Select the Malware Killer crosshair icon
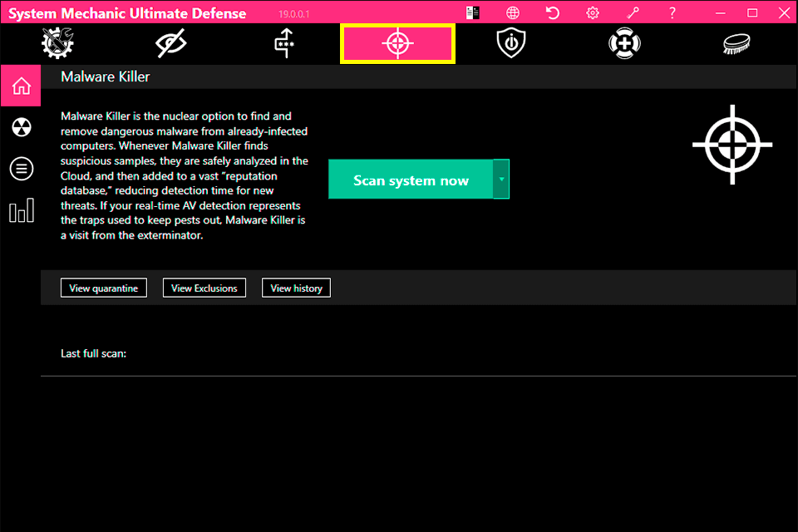Viewport: 798px width, 532px height. point(397,42)
